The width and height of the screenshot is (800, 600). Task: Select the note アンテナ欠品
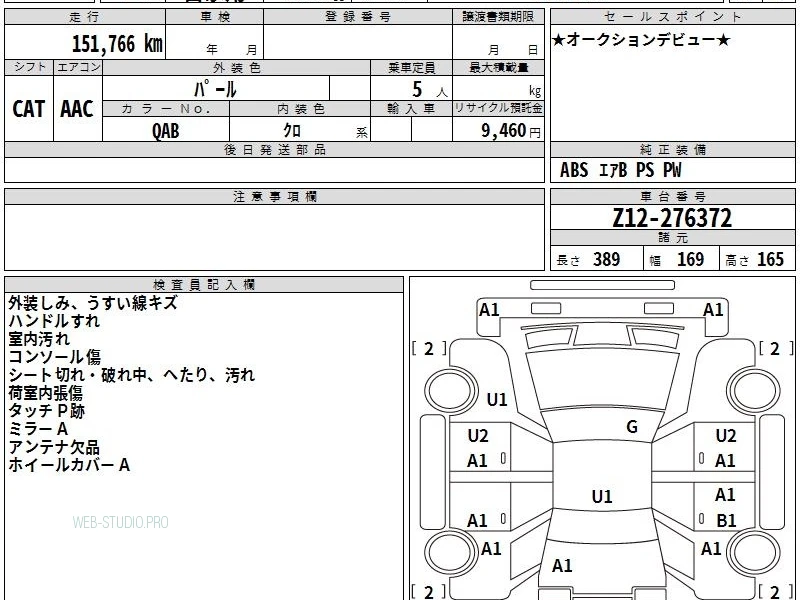click(x=54, y=447)
